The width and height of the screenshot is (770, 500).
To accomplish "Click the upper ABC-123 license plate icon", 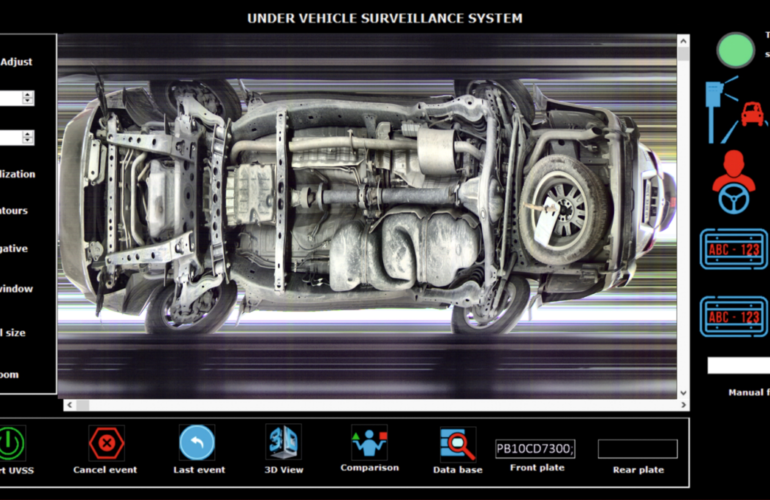I will 734,249.
